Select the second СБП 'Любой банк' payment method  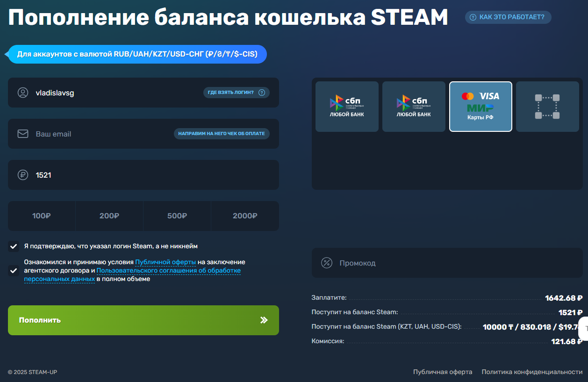click(x=414, y=107)
